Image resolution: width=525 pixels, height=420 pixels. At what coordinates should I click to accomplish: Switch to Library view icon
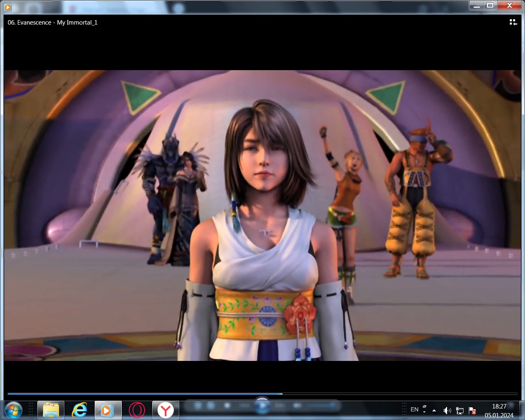pyautogui.click(x=513, y=22)
